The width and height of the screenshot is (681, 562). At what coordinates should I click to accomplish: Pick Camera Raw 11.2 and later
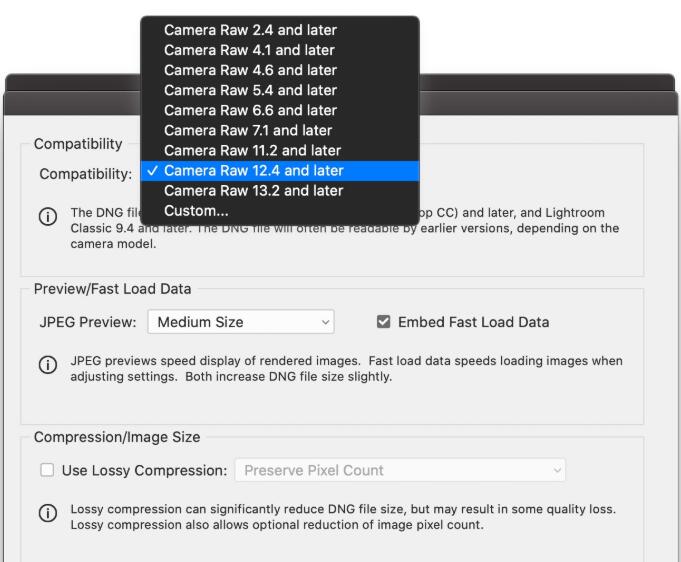tap(250, 150)
